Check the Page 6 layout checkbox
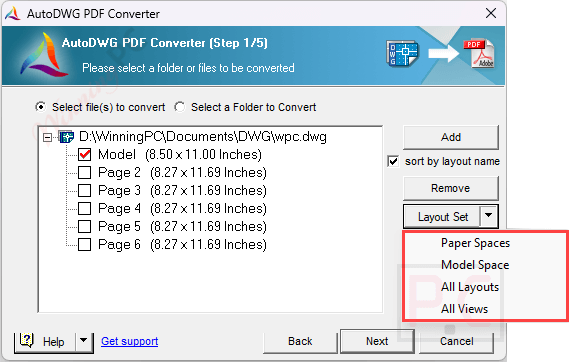Viewport: 569px width, 362px height. tap(85, 244)
